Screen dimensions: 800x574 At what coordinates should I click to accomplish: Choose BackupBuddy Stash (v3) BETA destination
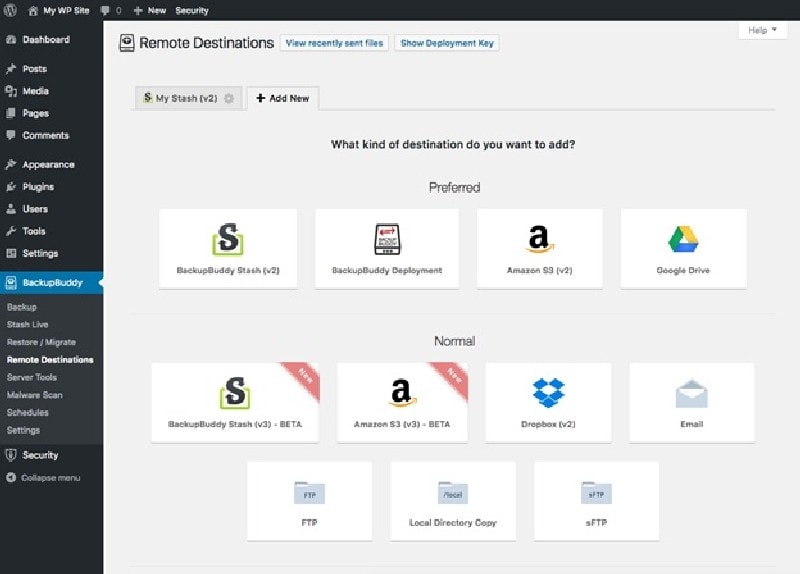235,403
